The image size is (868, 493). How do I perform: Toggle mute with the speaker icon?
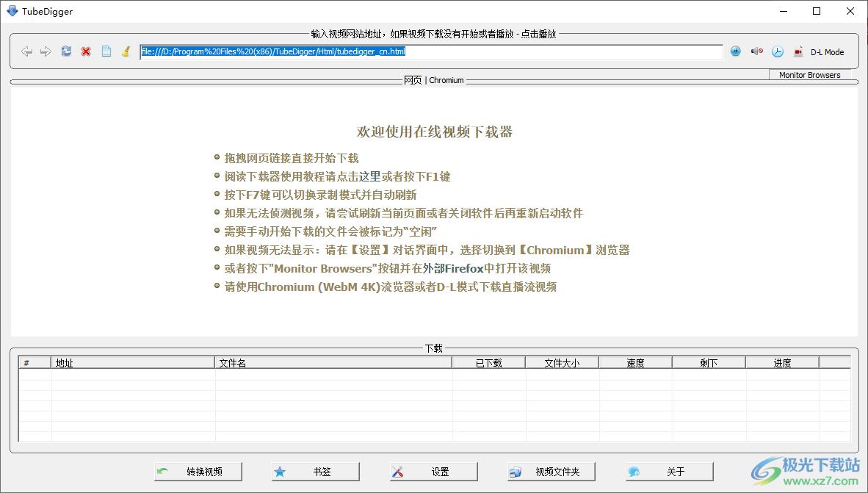pos(756,51)
